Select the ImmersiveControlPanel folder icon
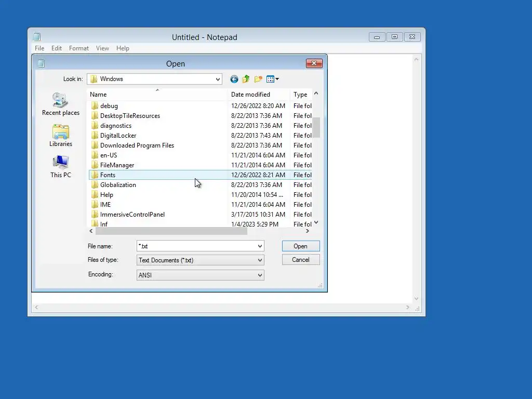Viewport: 532px width, 399px height. (x=95, y=214)
